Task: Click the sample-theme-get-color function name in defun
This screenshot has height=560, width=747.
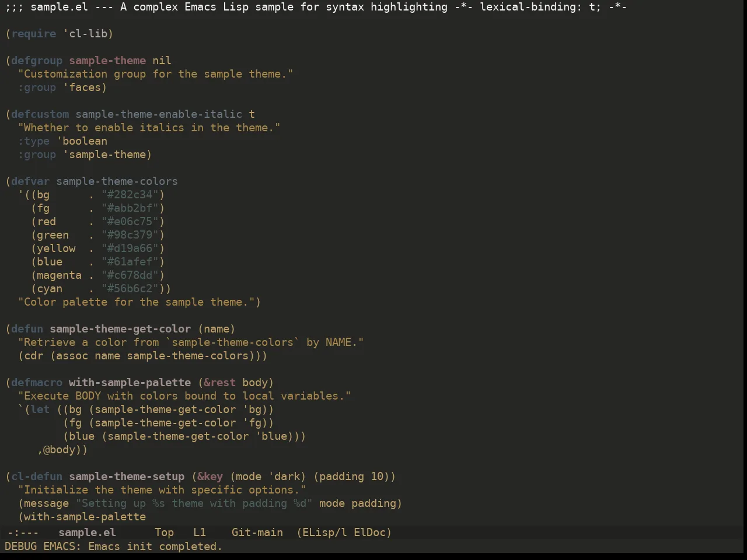Action: pos(120,329)
